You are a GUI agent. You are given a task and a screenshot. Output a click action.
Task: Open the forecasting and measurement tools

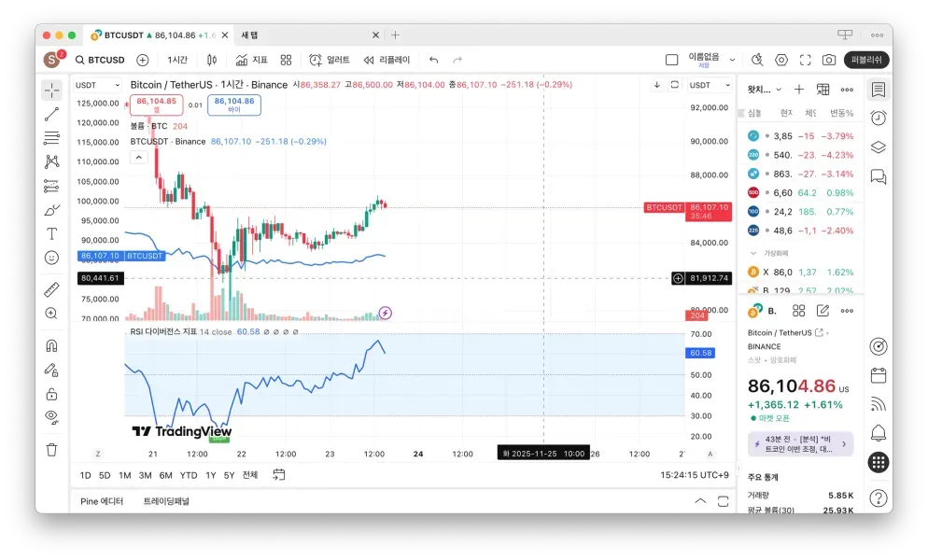(52, 186)
